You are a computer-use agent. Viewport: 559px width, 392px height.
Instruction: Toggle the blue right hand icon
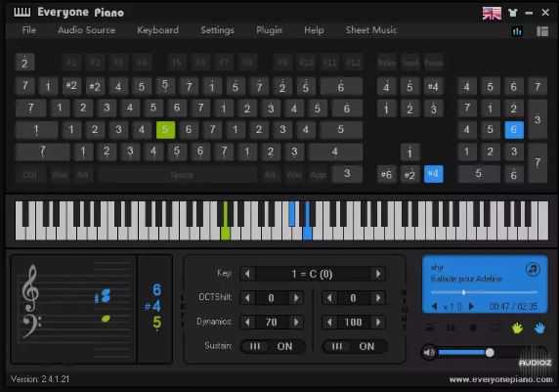pyautogui.click(x=539, y=328)
